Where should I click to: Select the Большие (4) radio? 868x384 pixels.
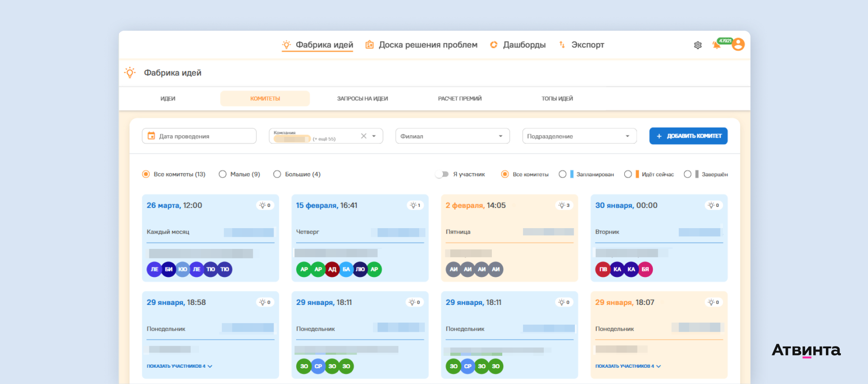click(x=277, y=174)
